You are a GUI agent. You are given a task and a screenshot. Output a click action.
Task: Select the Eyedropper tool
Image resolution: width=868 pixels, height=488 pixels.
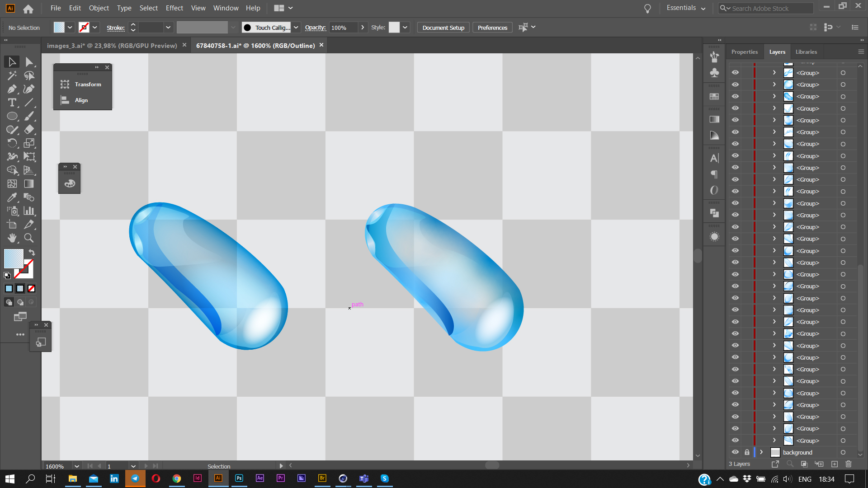pyautogui.click(x=11, y=197)
